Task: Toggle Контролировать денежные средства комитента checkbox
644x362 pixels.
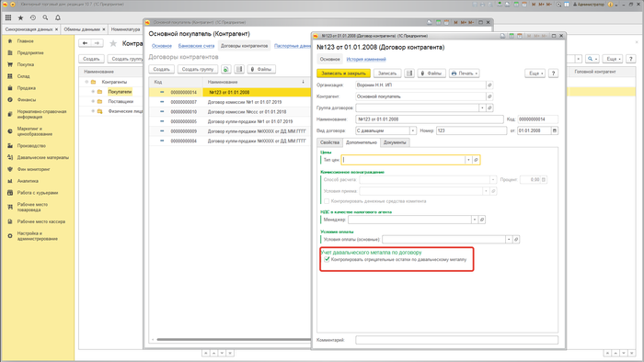Action: pyautogui.click(x=327, y=201)
